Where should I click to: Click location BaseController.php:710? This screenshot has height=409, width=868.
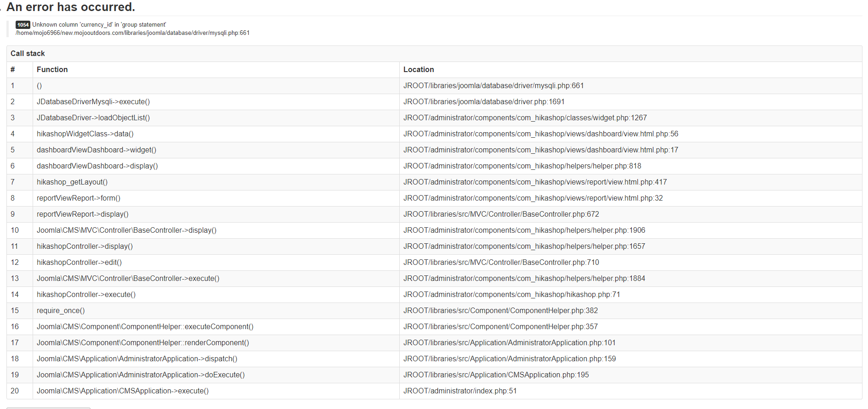pos(501,263)
